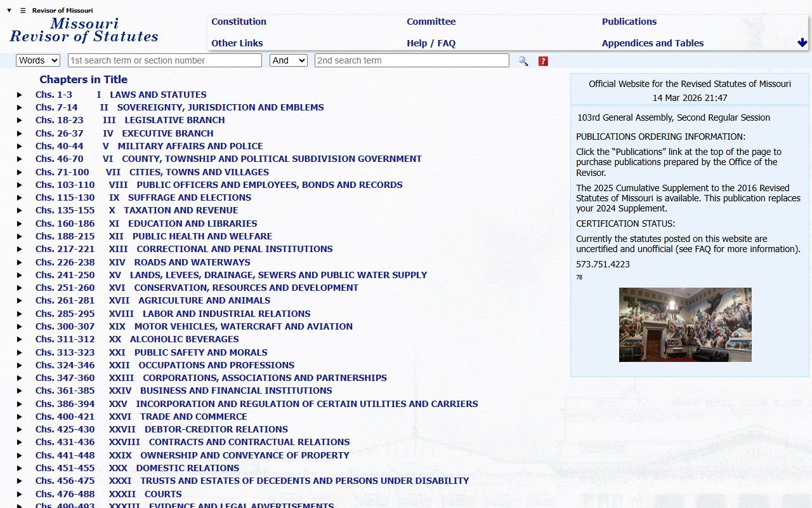812x508 pixels.
Task: Open Chs. 431-436 Contracts and Contractual Relations
Action: [193, 442]
